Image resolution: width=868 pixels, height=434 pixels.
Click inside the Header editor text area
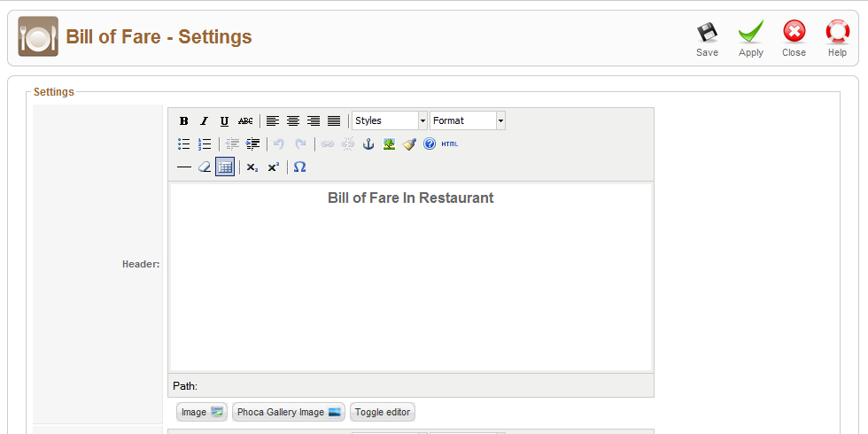coord(411,276)
